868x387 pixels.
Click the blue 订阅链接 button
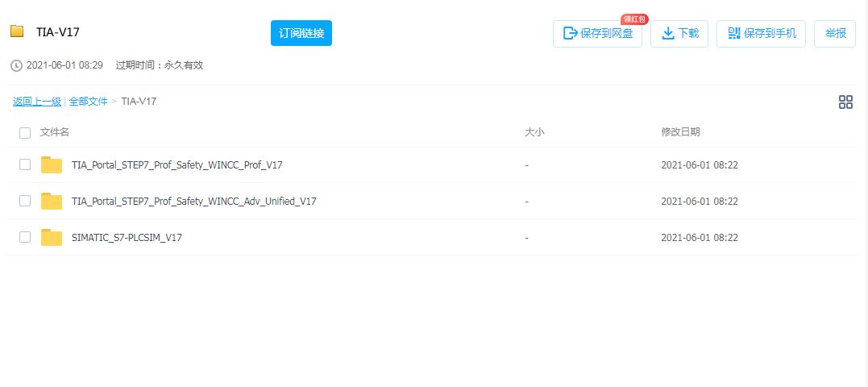pos(301,33)
